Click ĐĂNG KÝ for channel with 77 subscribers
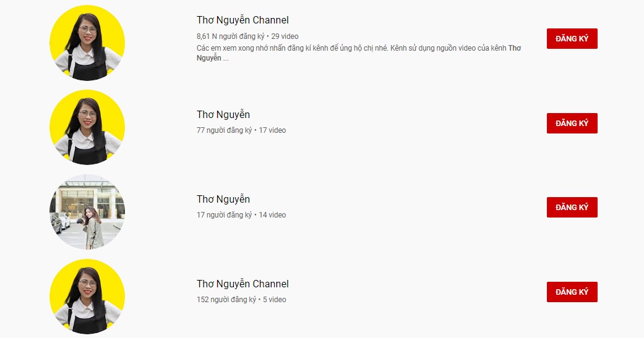This screenshot has height=338, width=644. [572, 123]
